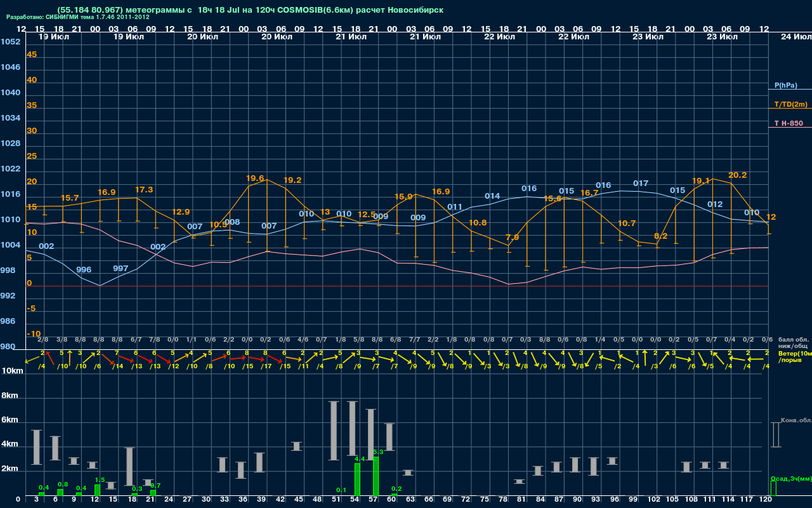The width and height of the screenshot is (812, 508).
Task: Click the 6km altitude axis label
Action: (x=8, y=420)
